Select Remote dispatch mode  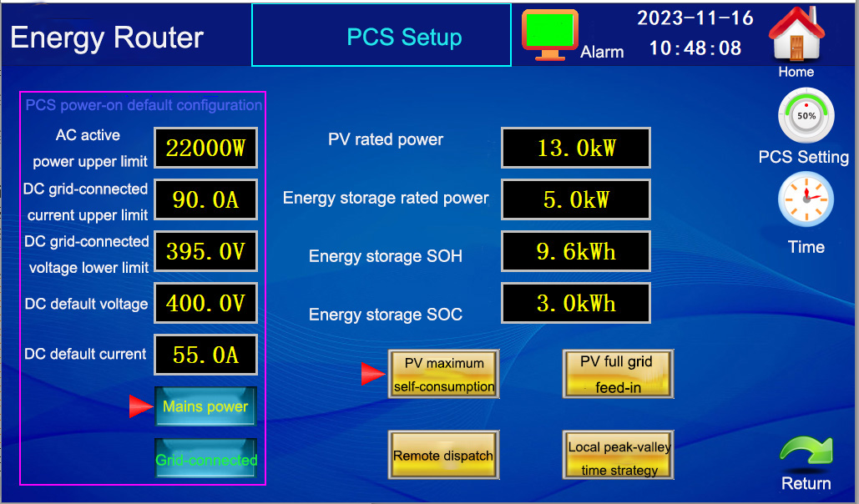[x=444, y=456]
